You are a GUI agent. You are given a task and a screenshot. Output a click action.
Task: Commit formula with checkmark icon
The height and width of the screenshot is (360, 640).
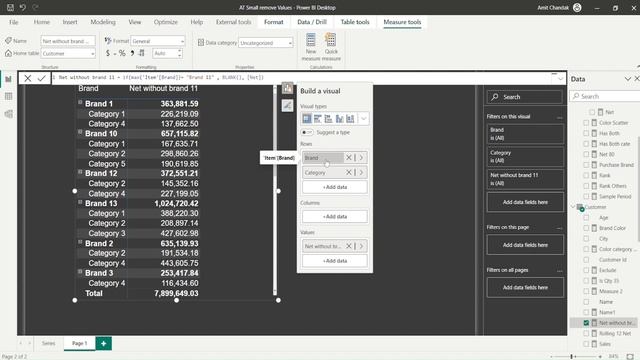[x=42, y=78]
